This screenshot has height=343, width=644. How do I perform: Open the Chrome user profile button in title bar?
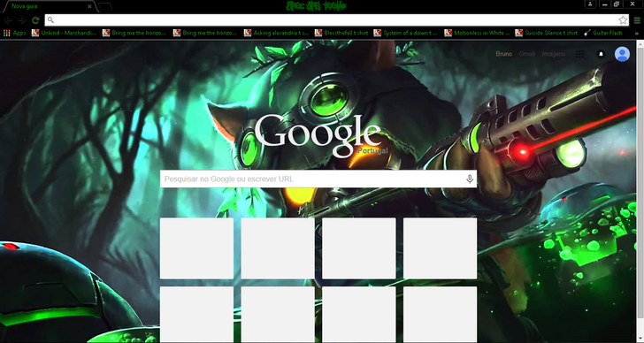[590, 4]
